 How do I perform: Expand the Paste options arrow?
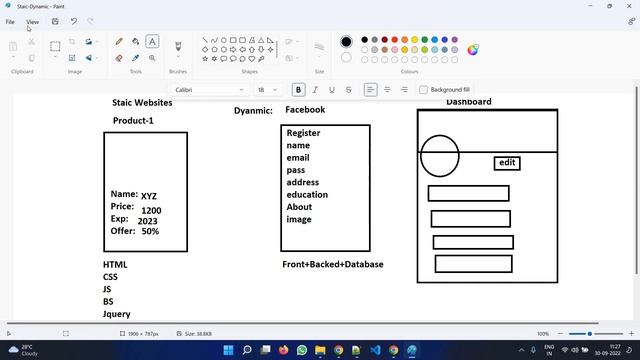coord(13,57)
